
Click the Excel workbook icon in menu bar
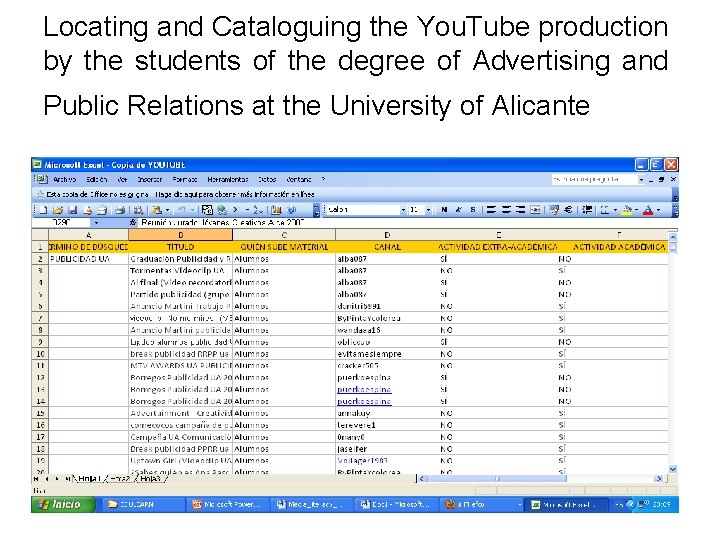(42, 179)
